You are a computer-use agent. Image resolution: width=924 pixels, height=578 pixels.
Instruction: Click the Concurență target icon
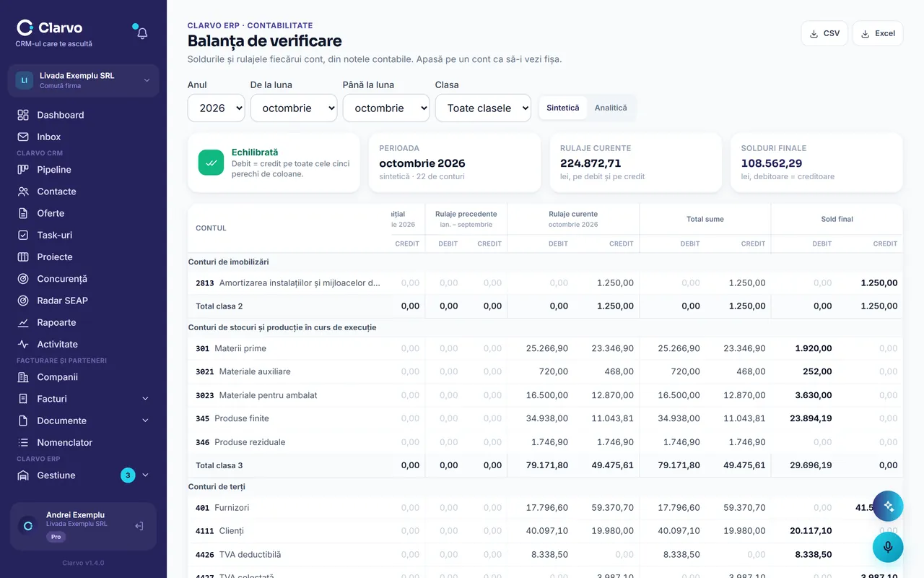23,279
